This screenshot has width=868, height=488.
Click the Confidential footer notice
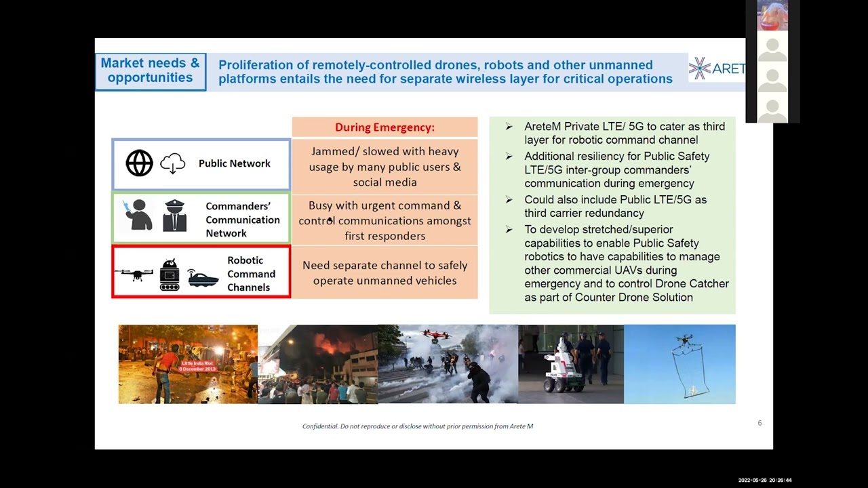[x=418, y=426]
